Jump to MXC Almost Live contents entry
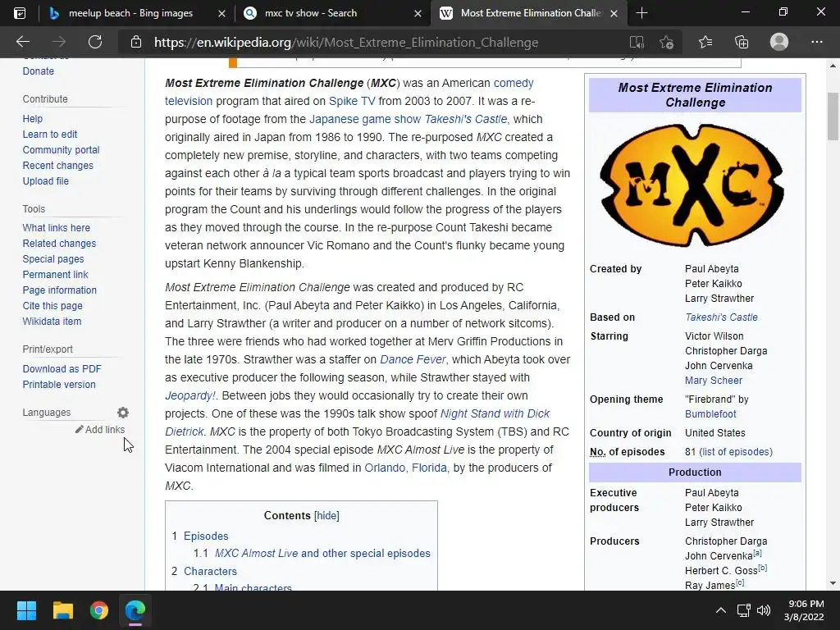 (322, 554)
